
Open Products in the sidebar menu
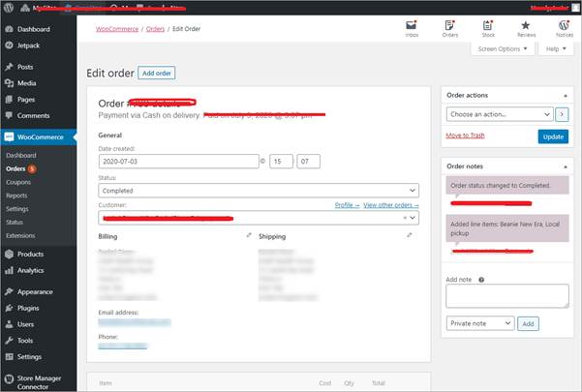(30, 254)
